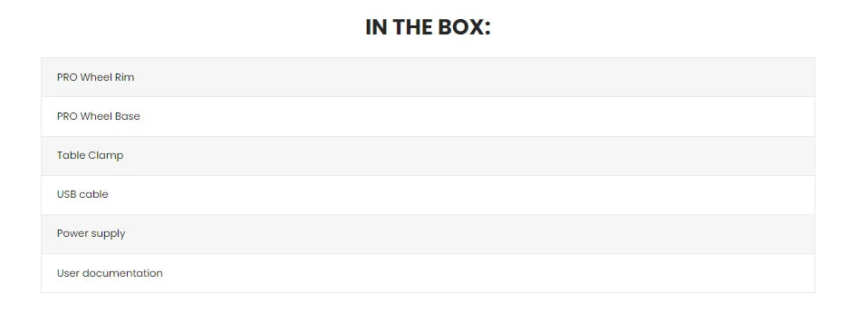Click the word Power in the list

[72, 234]
